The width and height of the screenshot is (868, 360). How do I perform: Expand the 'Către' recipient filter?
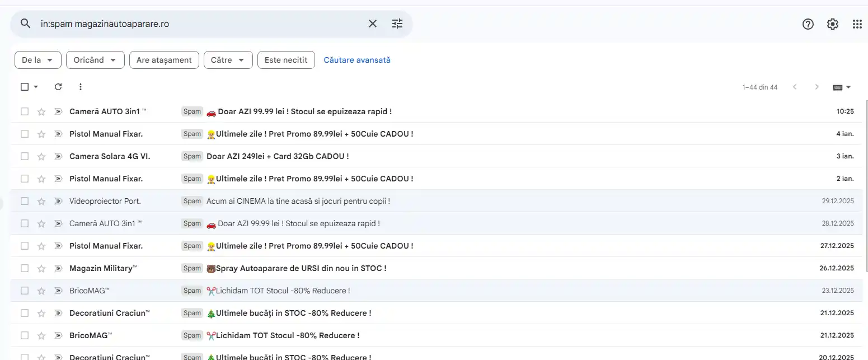(228, 60)
